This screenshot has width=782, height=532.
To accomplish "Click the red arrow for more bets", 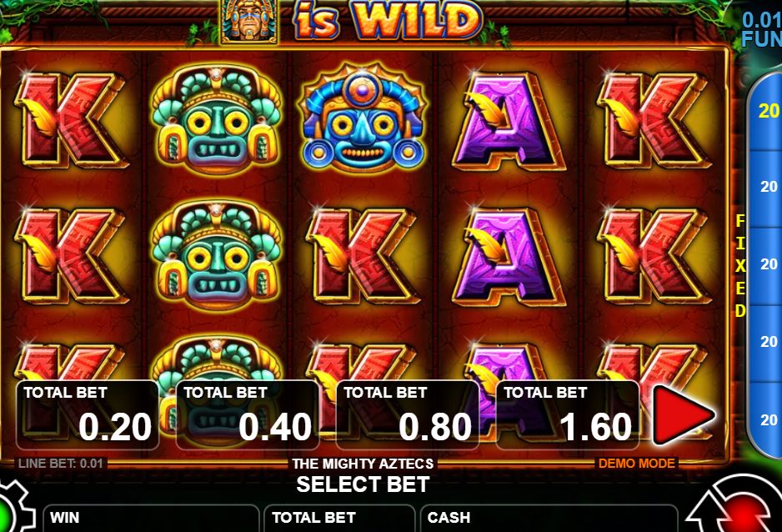I will pyautogui.click(x=683, y=414).
